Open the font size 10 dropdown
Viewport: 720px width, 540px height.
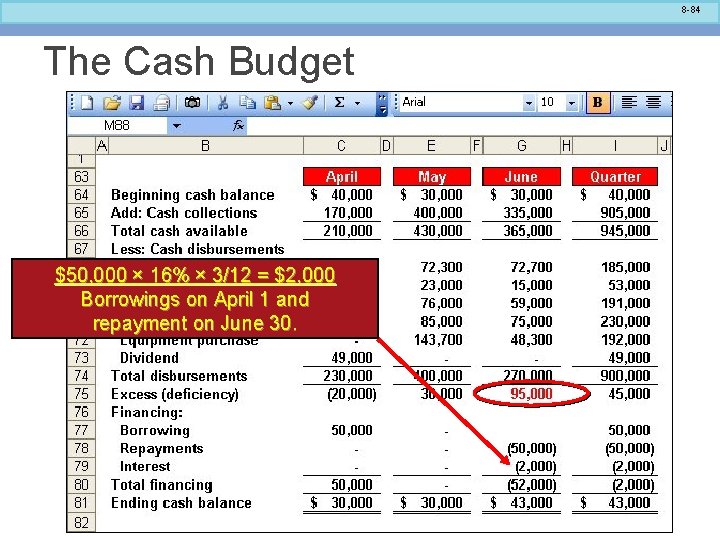(x=572, y=103)
